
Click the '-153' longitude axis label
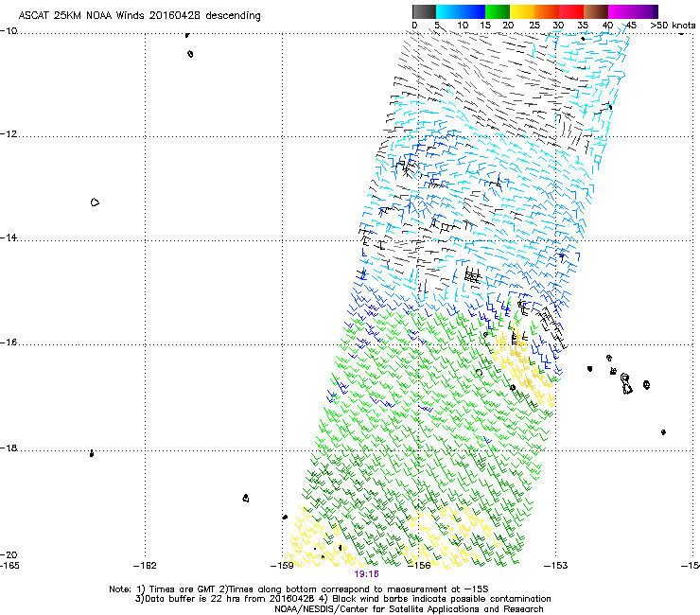pos(556,566)
